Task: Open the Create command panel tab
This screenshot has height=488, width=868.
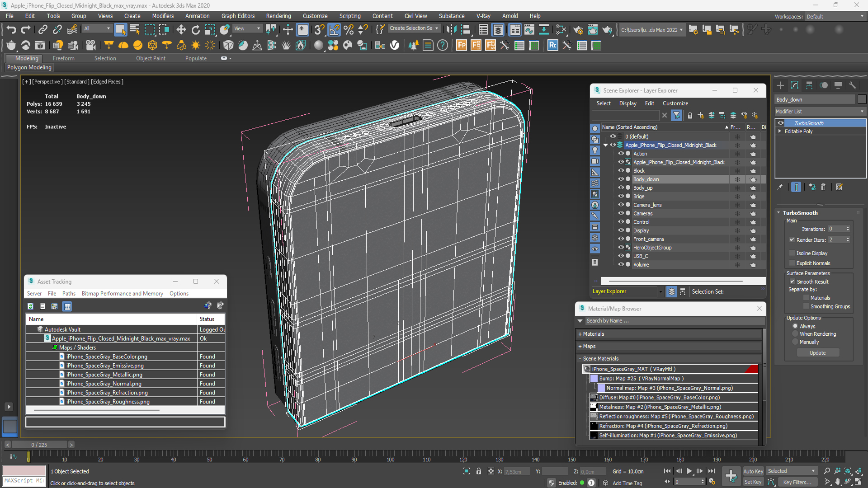Action: 780,85
